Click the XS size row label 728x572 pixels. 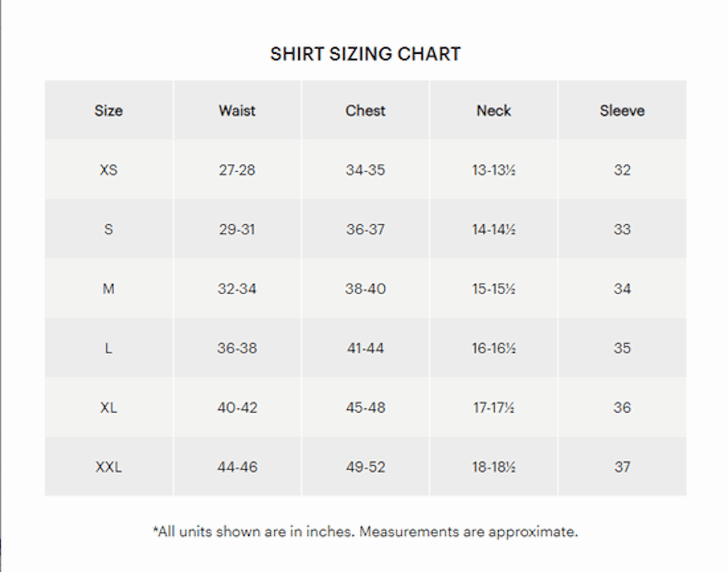(109, 170)
